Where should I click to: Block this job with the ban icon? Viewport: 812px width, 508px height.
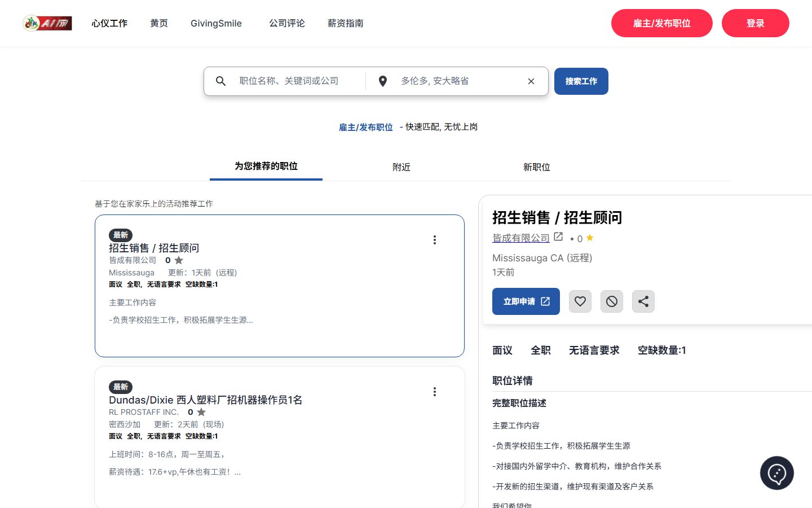tap(612, 301)
